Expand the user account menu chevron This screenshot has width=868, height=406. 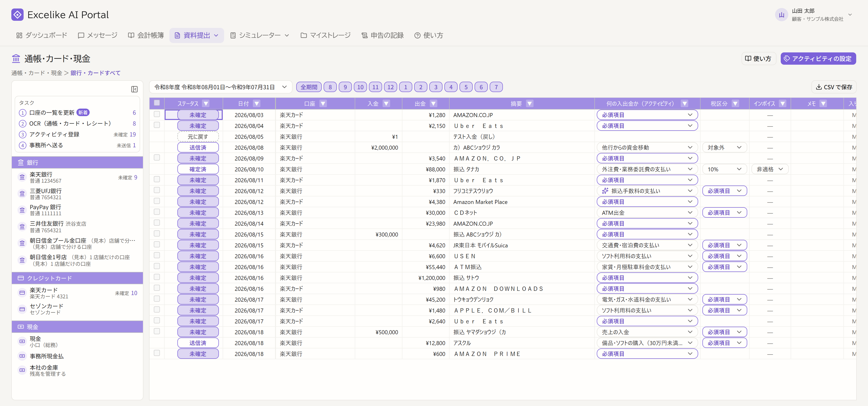[x=850, y=15]
